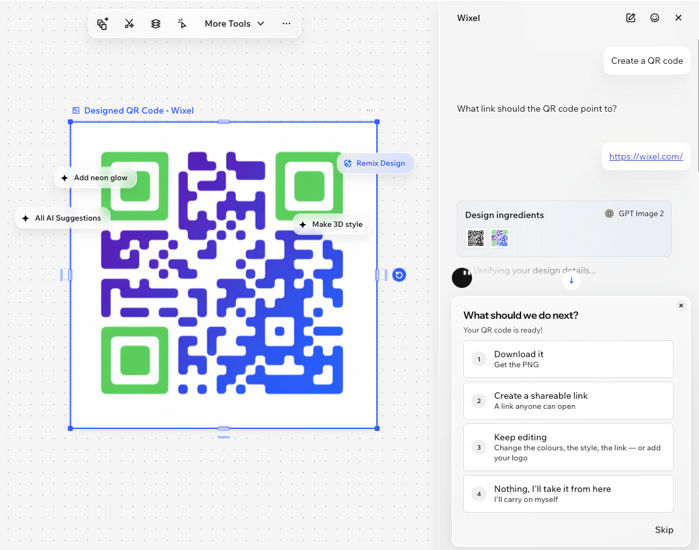This screenshot has height=550, width=699.
Task: Choose option 1 Download it
Action: (568, 359)
